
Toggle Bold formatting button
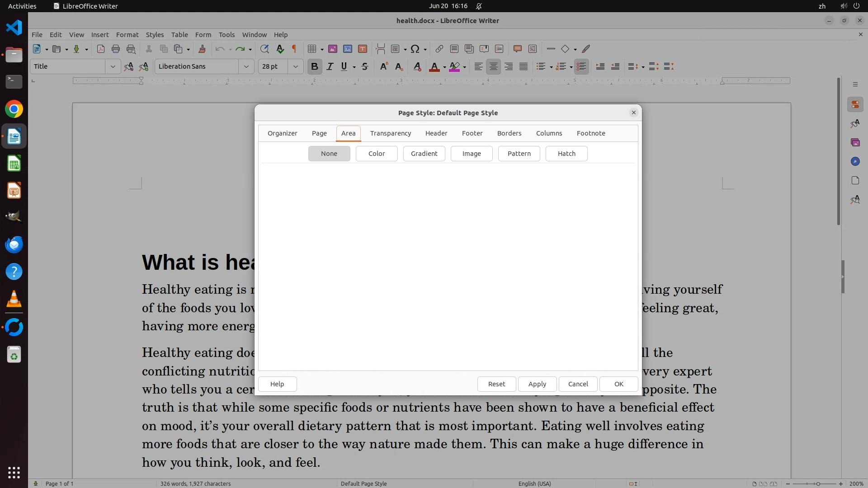tap(315, 67)
